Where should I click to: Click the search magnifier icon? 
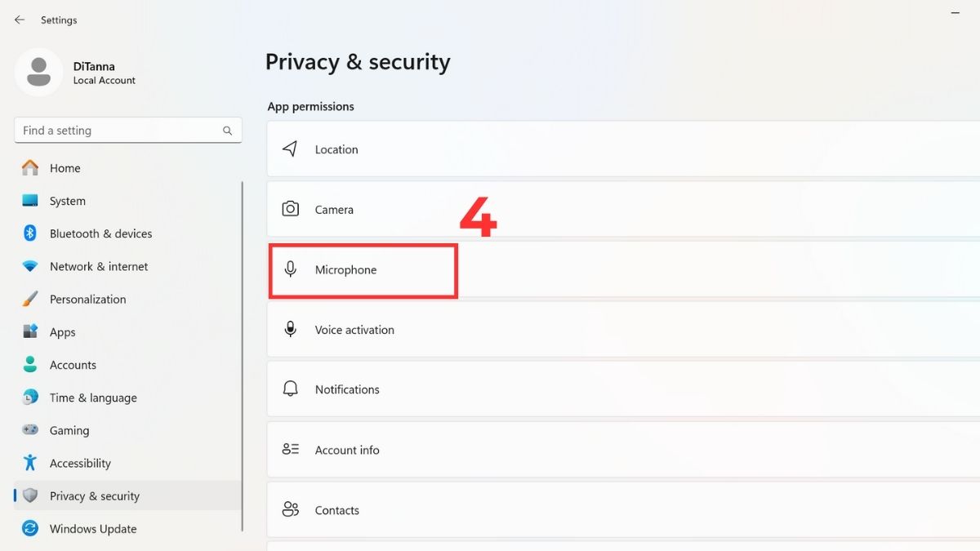click(227, 130)
